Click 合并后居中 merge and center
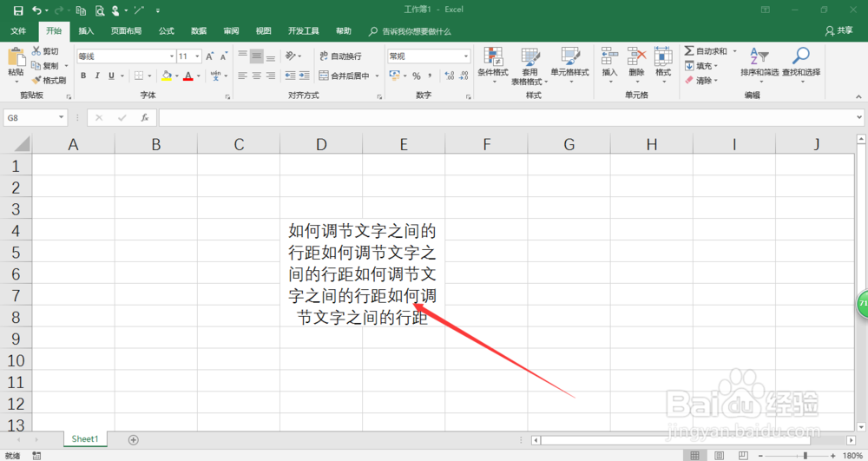This screenshot has height=461, width=868. click(344, 76)
